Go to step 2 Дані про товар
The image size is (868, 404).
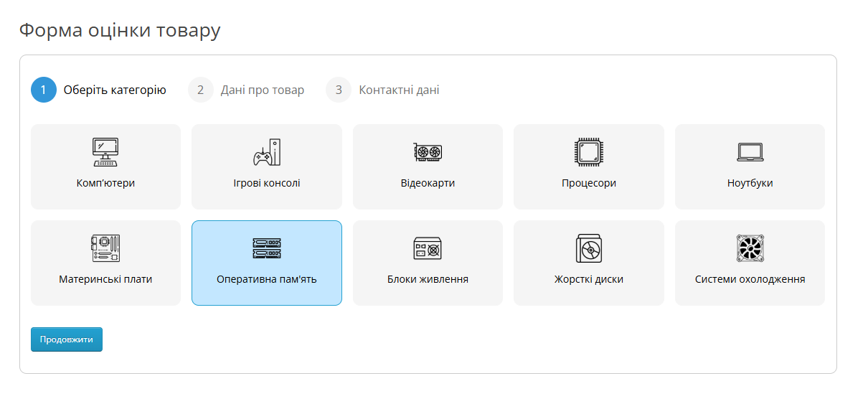(x=246, y=90)
